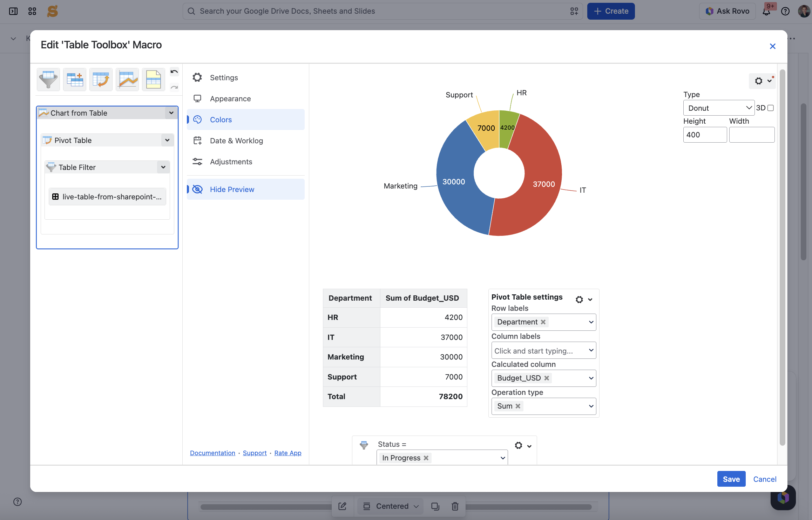This screenshot has width=812, height=520.
Task: Remove the Sum operation tag
Action: coord(518,406)
